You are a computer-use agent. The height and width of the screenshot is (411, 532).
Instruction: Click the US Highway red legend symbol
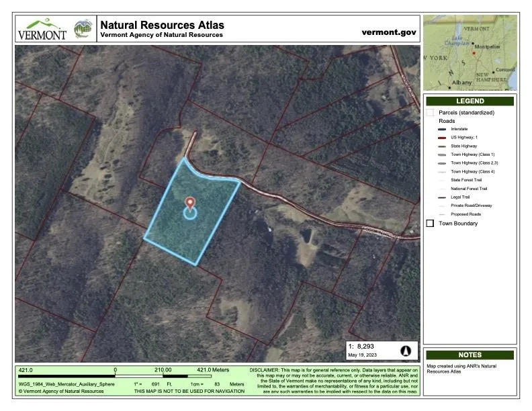point(441,138)
